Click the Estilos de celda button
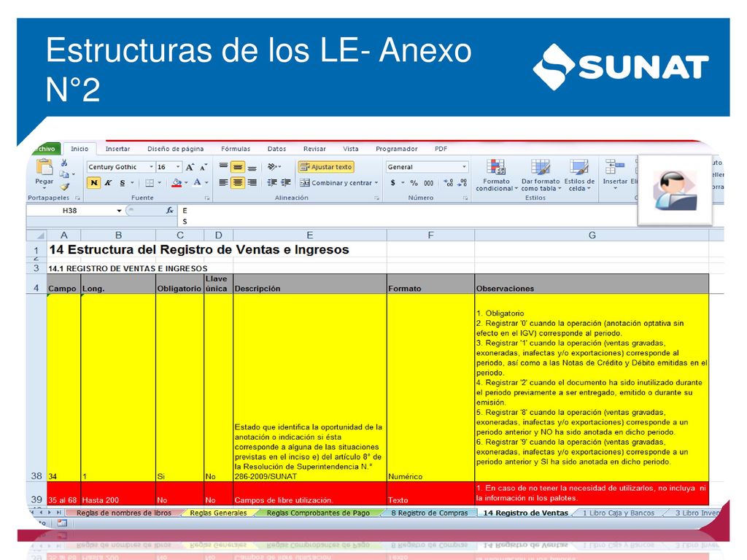This screenshot has width=747, height=560. coord(579,175)
